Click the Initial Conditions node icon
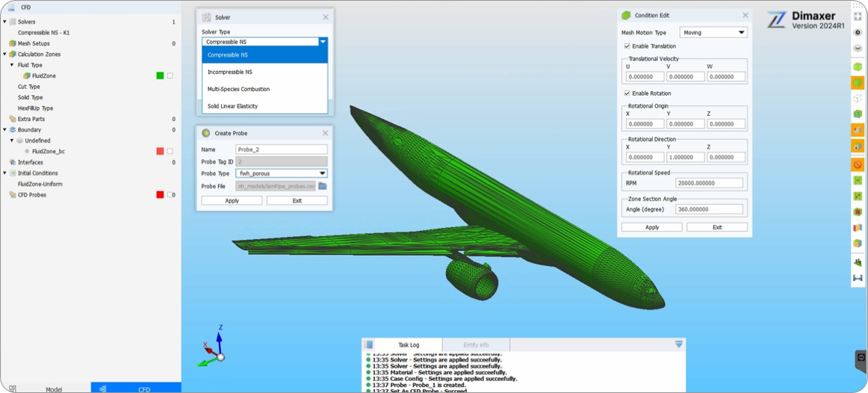The width and height of the screenshot is (868, 393). (x=13, y=173)
